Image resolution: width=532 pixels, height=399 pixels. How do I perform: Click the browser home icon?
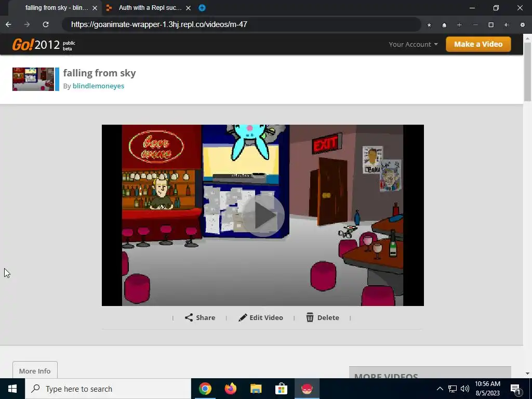(x=444, y=25)
